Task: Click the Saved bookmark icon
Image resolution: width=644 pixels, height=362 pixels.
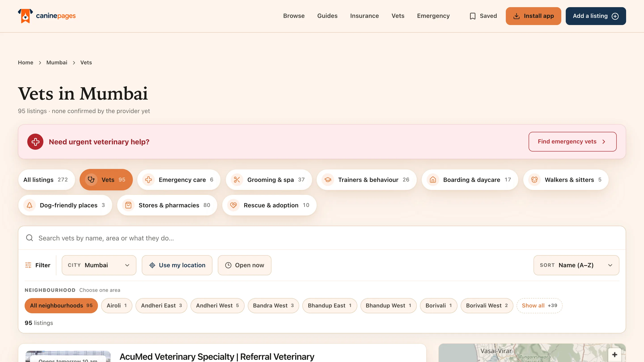Action: click(472, 16)
